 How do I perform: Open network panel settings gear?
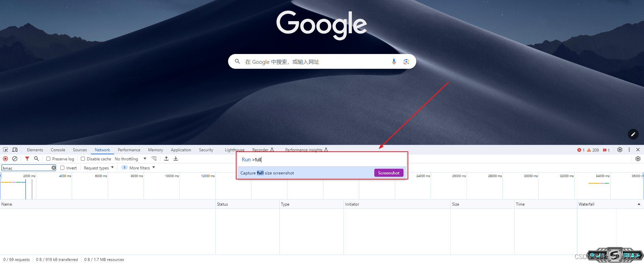tap(638, 159)
